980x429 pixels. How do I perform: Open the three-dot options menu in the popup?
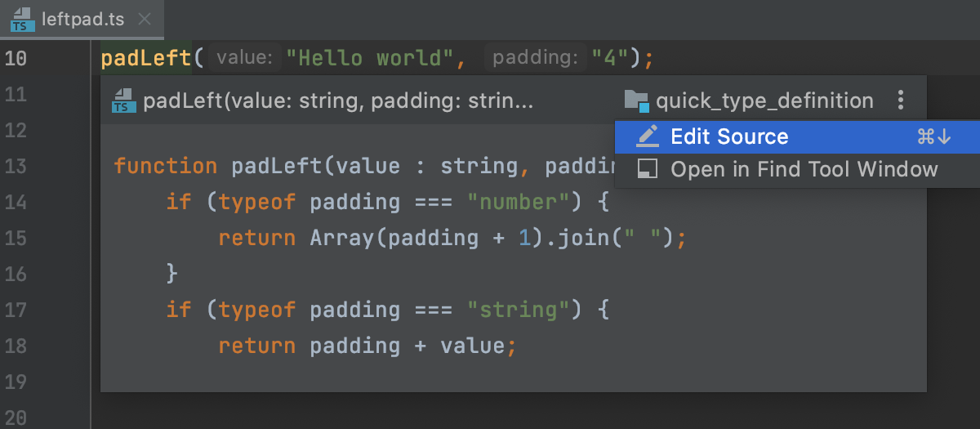click(x=901, y=101)
